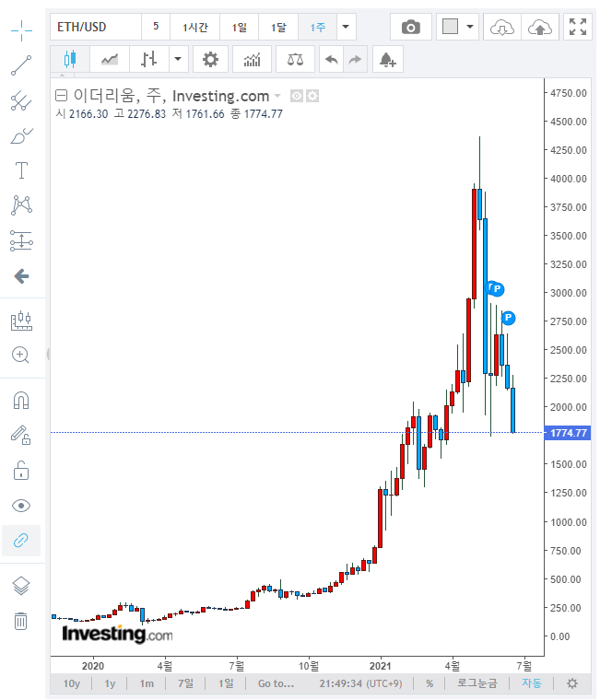The height and width of the screenshot is (700, 612).
Task: Select the 1달 interval
Action: pyautogui.click(x=278, y=28)
